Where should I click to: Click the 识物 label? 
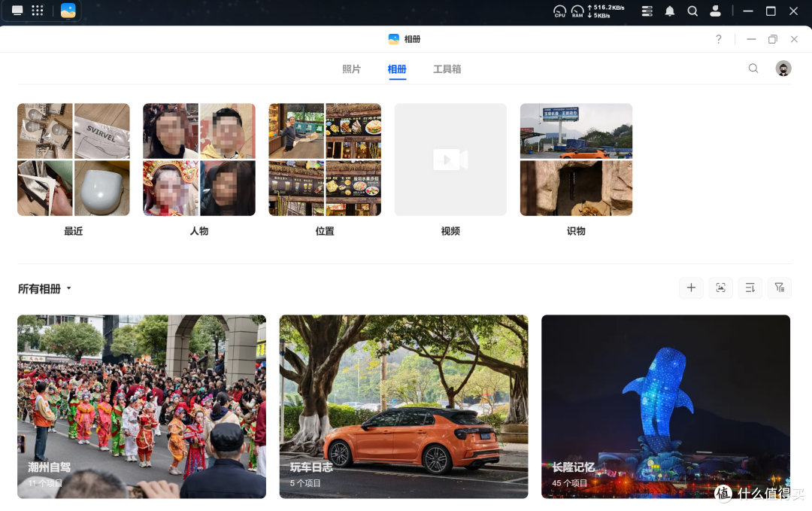[577, 231]
